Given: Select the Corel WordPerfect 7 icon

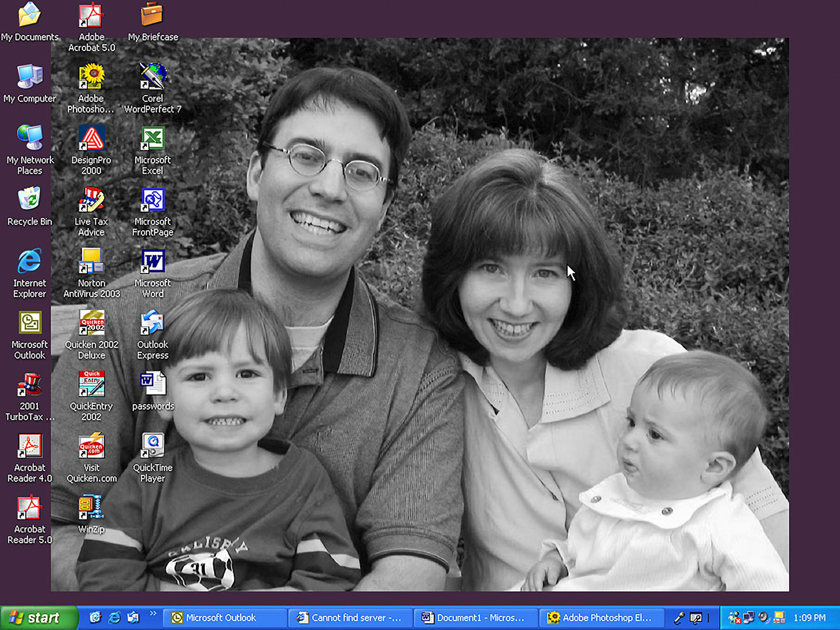Looking at the screenshot, I should click(x=152, y=77).
